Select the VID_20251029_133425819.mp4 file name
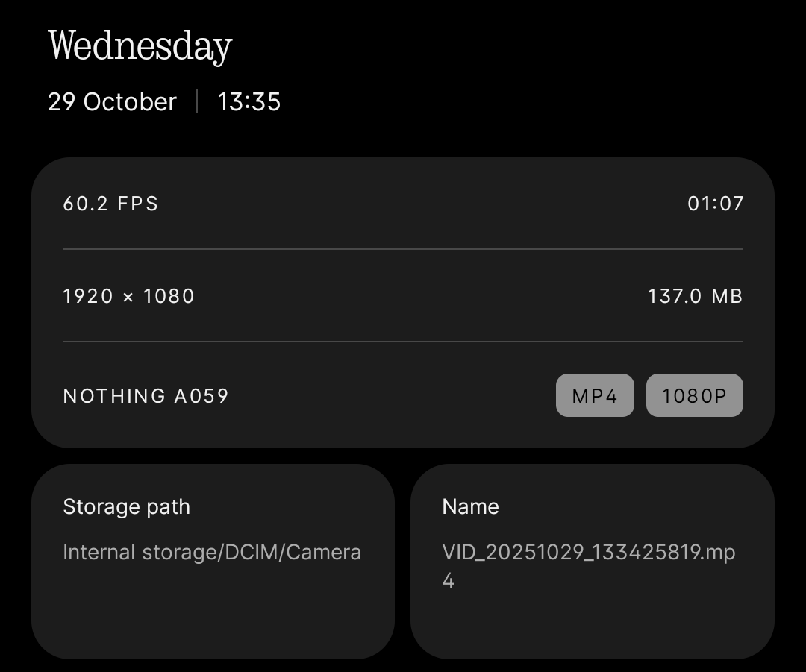This screenshot has width=806, height=672. 588,565
